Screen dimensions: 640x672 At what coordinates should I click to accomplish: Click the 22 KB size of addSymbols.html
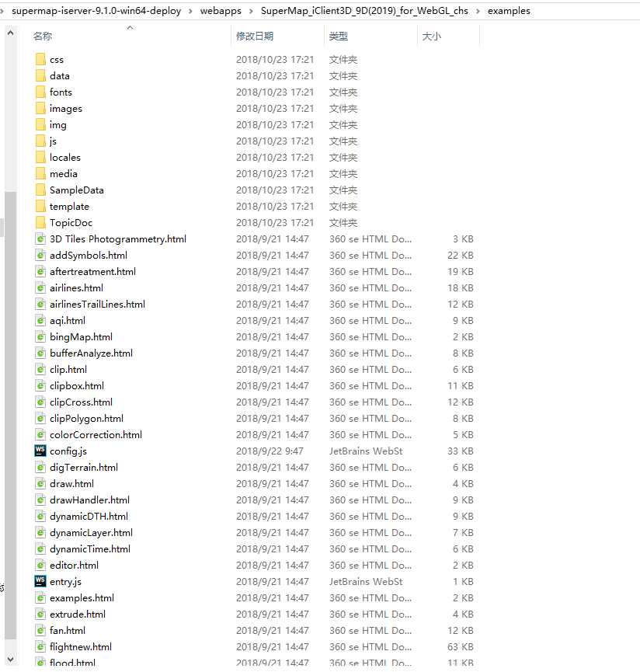[461, 255]
